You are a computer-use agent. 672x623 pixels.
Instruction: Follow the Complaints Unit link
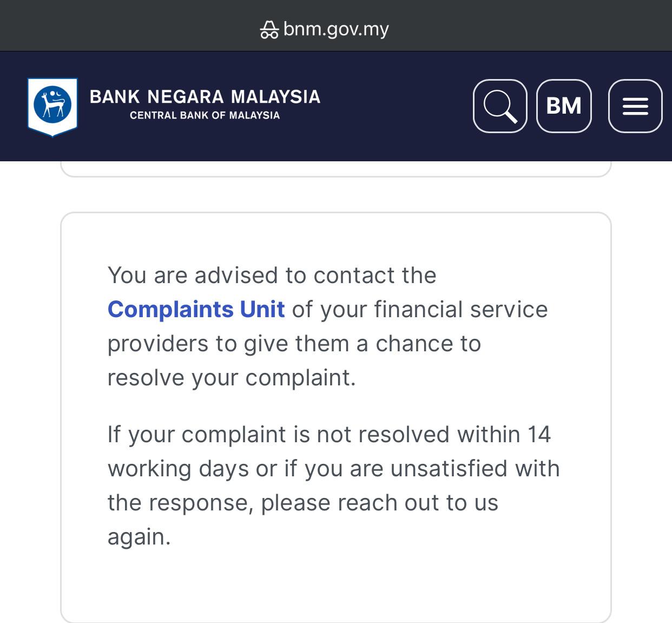tap(196, 310)
